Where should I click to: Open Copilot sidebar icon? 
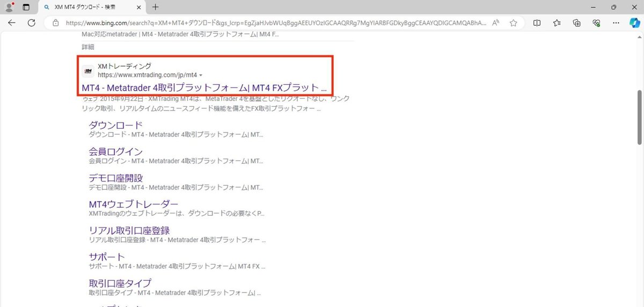click(x=634, y=23)
